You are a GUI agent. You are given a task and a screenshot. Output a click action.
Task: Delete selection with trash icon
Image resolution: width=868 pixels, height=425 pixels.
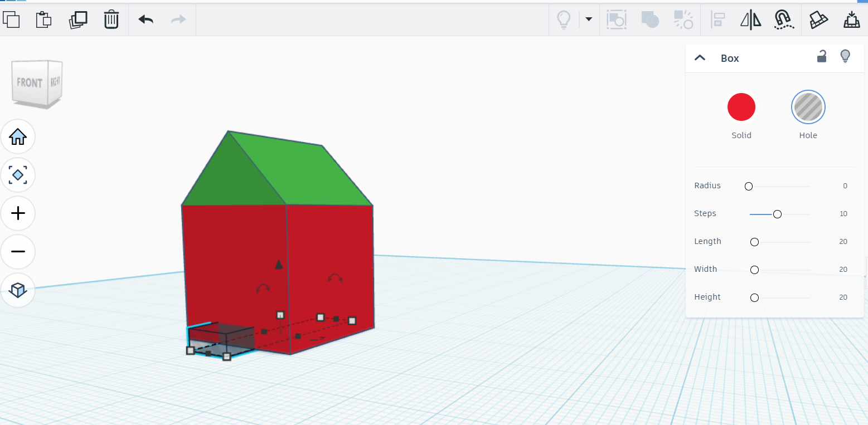[x=111, y=19]
